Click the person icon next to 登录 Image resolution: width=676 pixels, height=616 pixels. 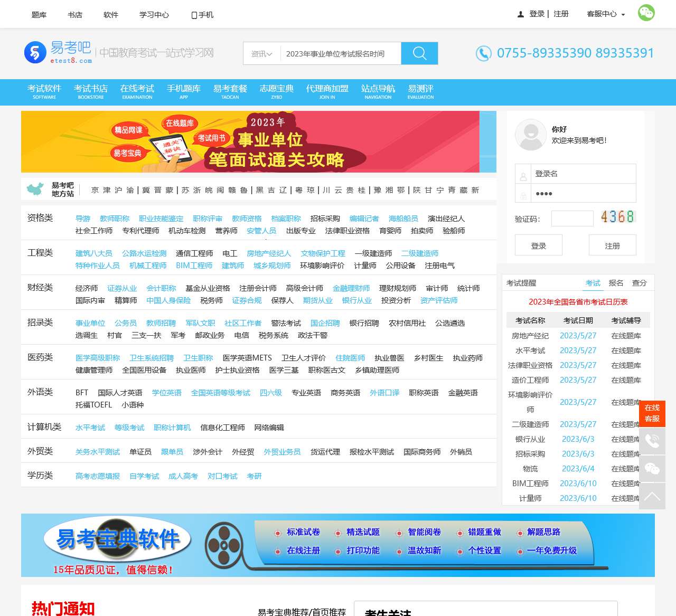(x=520, y=14)
